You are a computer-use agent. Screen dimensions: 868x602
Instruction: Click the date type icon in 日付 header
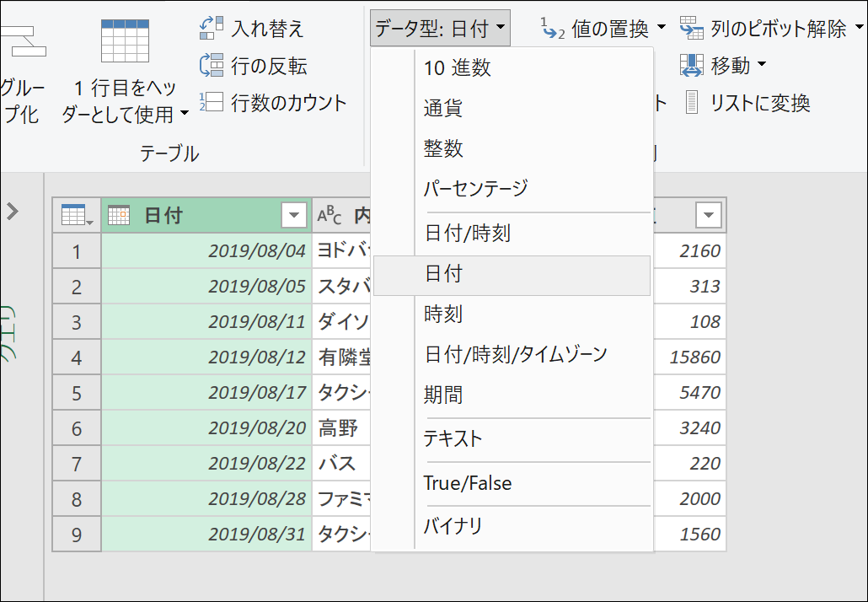[119, 215]
